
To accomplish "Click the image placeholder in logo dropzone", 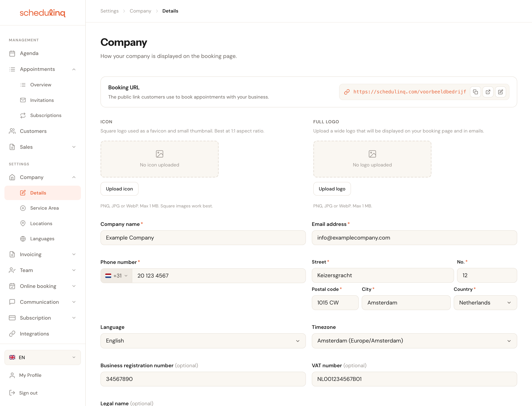I will coord(372,154).
